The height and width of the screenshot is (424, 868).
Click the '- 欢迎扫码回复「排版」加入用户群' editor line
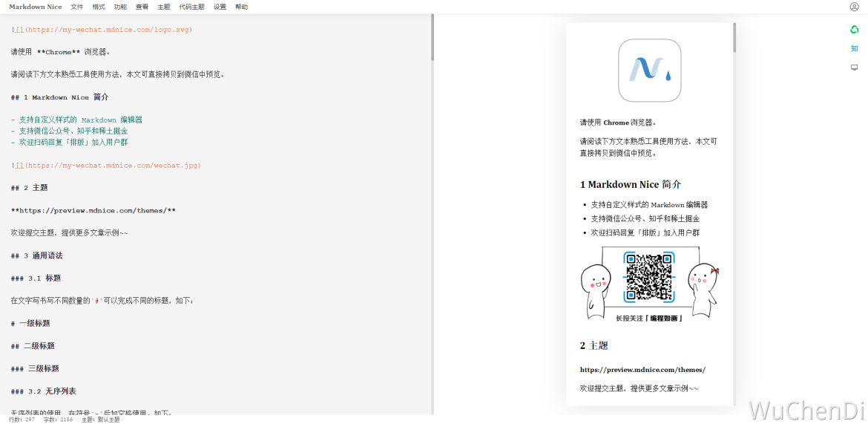(x=69, y=143)
